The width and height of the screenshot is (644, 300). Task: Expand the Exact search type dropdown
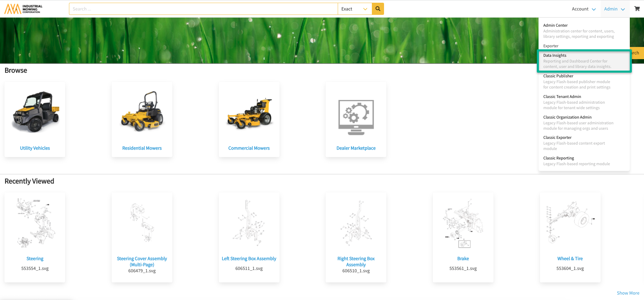pos(354,9)
